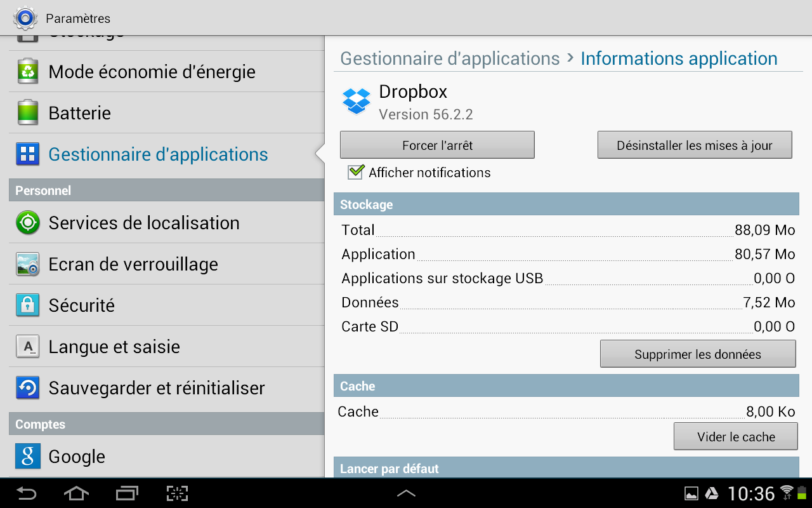Tap the Services de localisation target icon
The height and width of the screenshot is (508, 812).
28,223
